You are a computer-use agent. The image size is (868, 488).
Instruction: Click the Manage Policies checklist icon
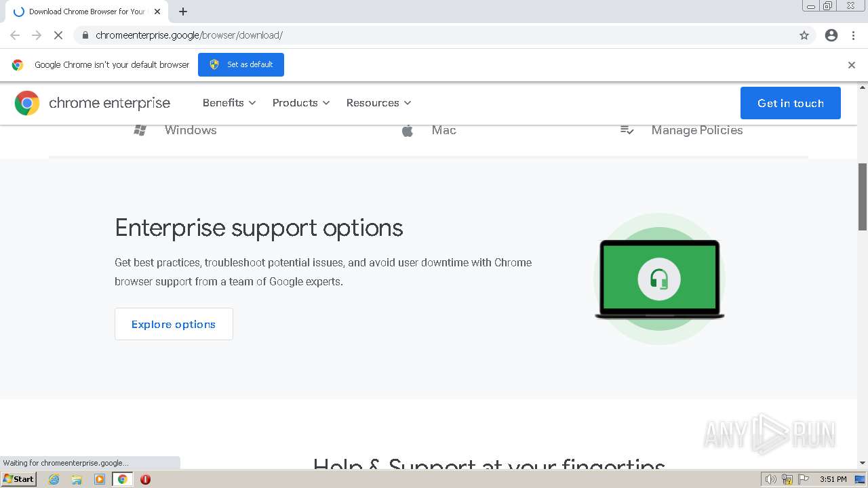click(627, 130)
